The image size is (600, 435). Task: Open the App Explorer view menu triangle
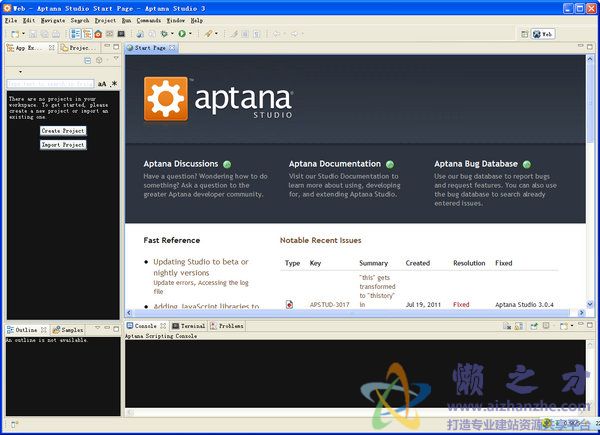point(116,58)
